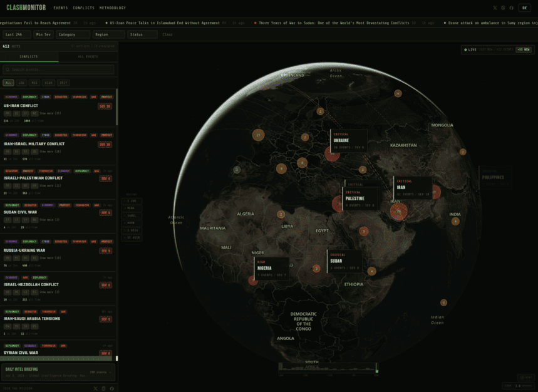The image size is (538, 392).
Task: Enable the MENA region quick filter
Action: [x=132, y=208]
